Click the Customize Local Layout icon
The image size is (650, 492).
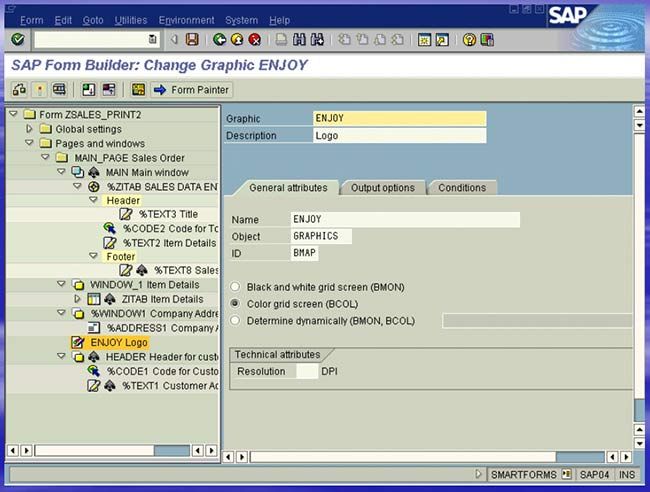(487, 40)
